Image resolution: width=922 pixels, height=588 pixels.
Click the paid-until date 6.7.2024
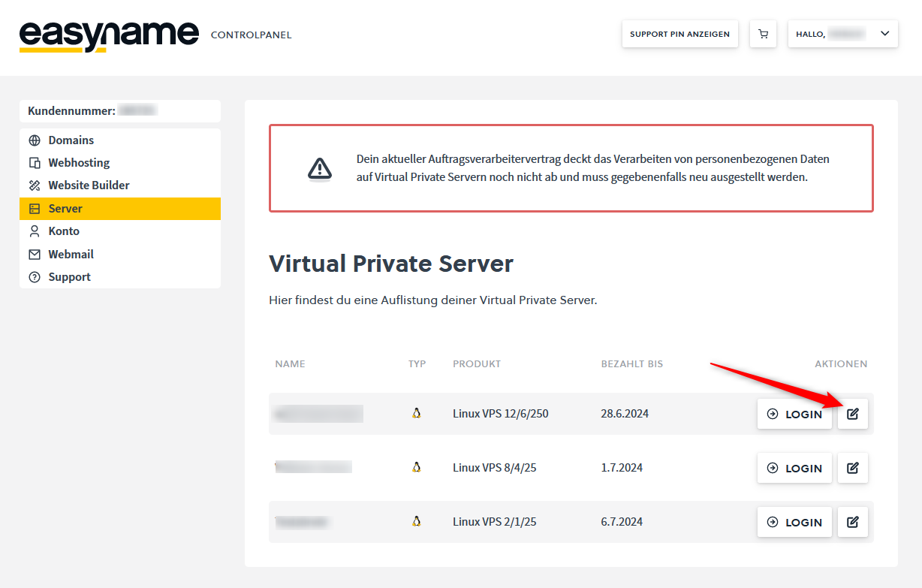(x=622, y=522)
